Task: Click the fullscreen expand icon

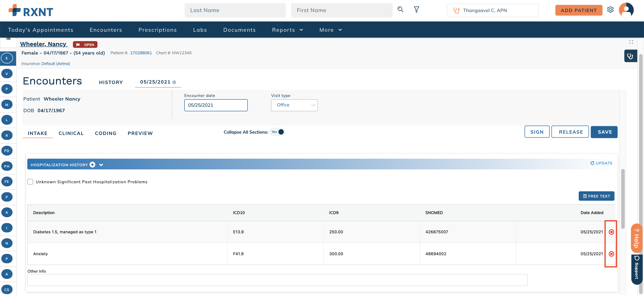Action: click(631, 42)
